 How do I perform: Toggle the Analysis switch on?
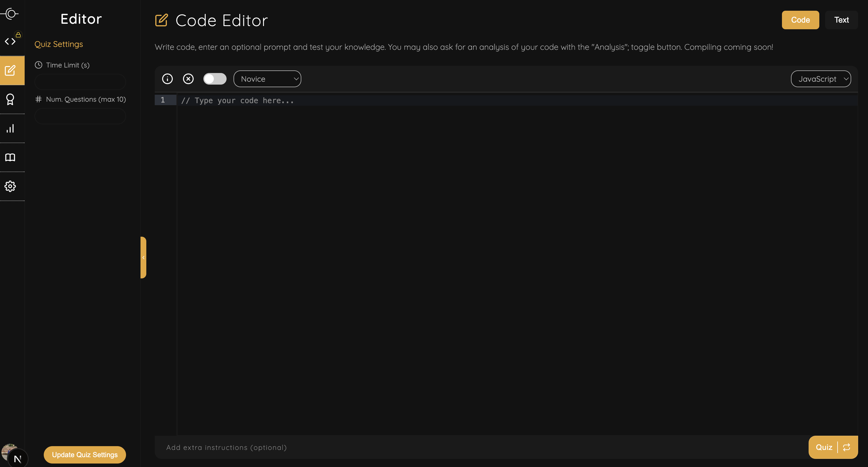(215, 79)
